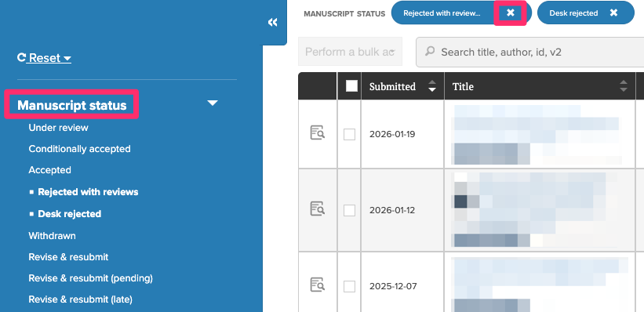Open the blurred title of the 2026-01-19 manuscript
644x312 pixels.
536,135
